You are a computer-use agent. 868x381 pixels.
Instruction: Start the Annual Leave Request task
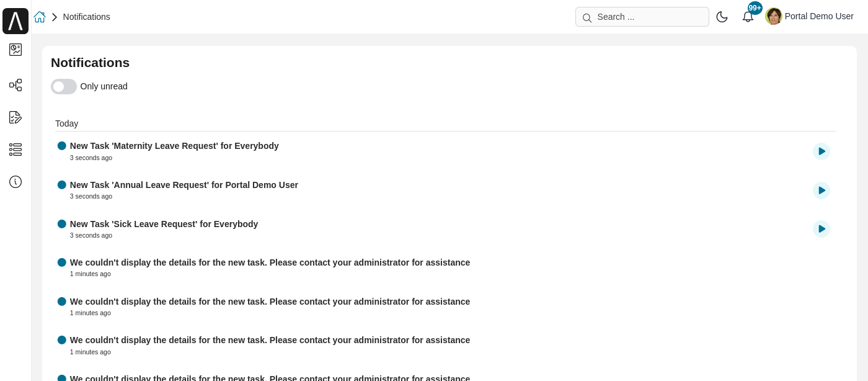821,191
